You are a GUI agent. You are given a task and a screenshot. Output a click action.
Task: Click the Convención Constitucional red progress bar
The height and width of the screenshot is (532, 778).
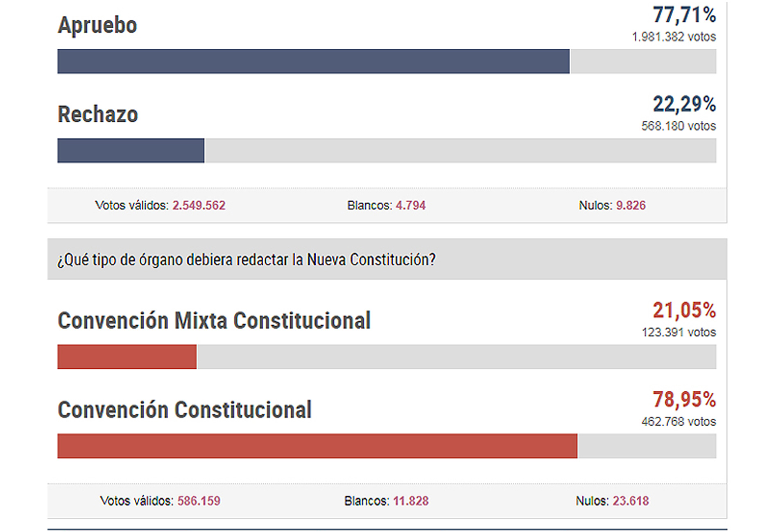tap(317, 446)
